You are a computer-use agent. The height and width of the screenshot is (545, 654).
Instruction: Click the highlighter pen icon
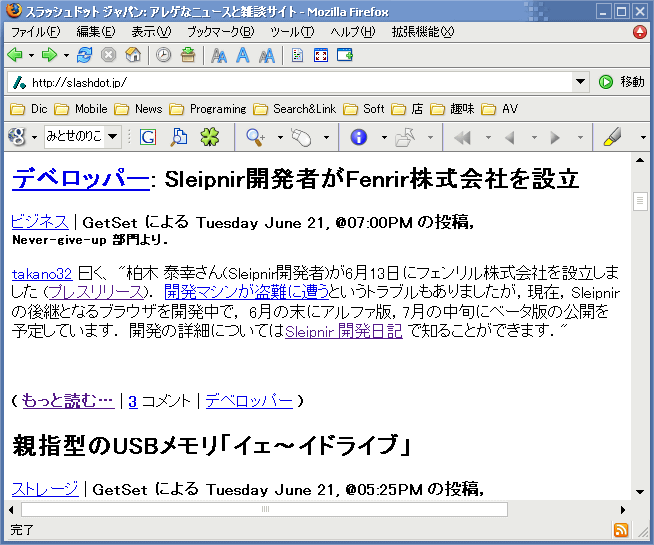[612, 137]
